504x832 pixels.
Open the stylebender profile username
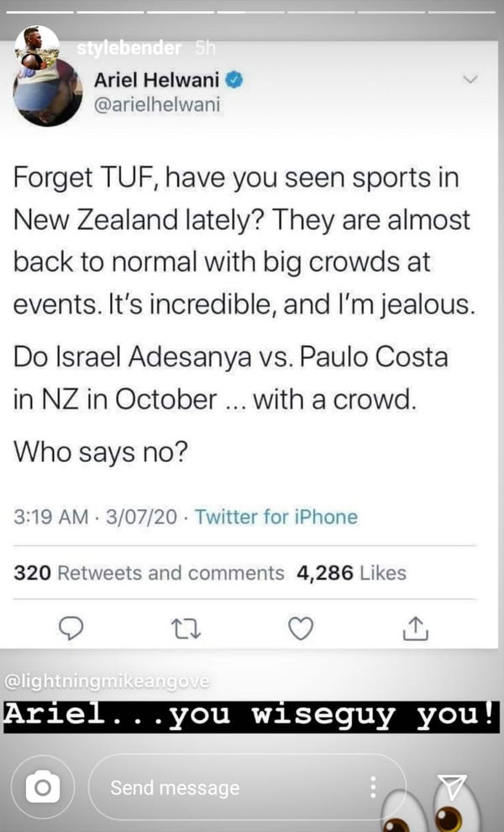pos(129,48)
